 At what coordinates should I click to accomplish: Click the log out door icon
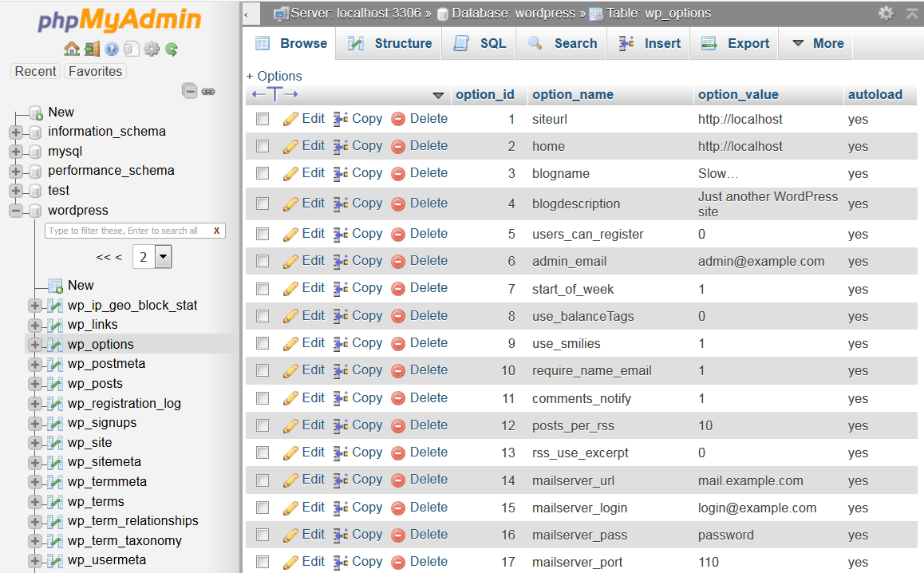click(x=92, y=49)
